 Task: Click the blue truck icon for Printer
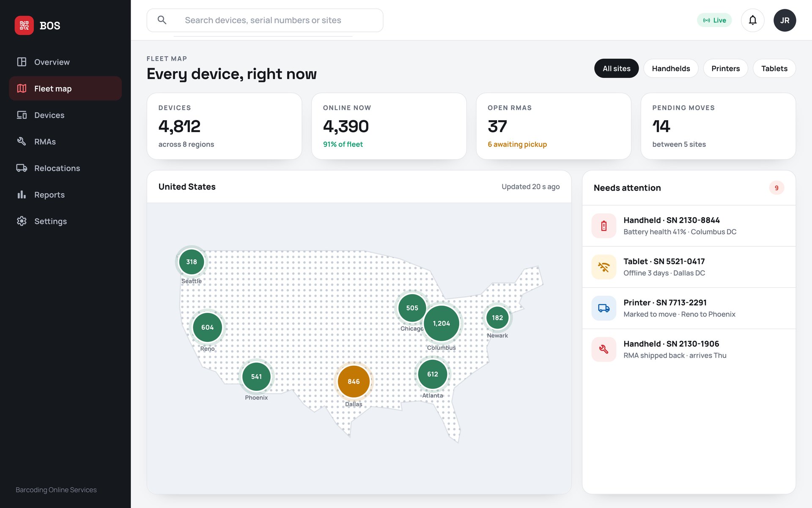(x=604, y=308)
